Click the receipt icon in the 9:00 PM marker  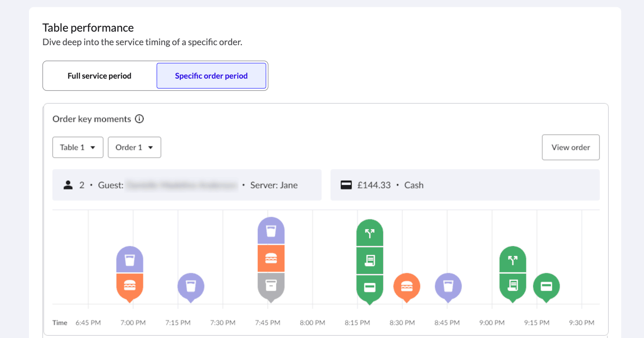point(512,286)
